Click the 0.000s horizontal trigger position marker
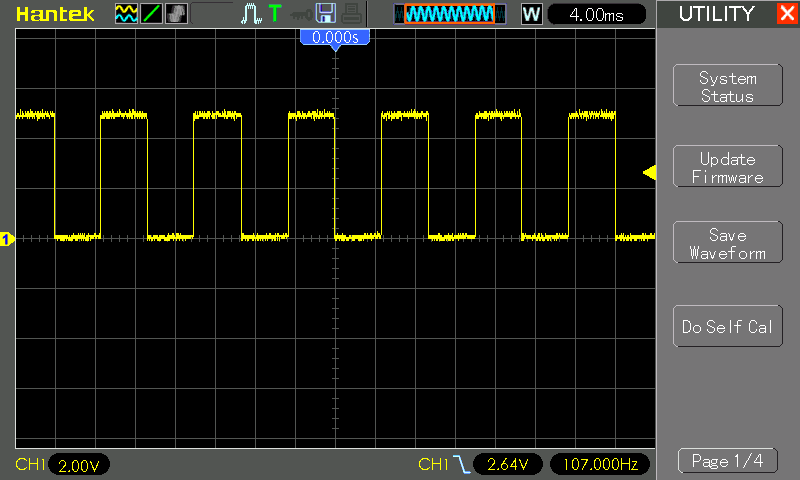The image size is (800, 480). click(335, 37)
